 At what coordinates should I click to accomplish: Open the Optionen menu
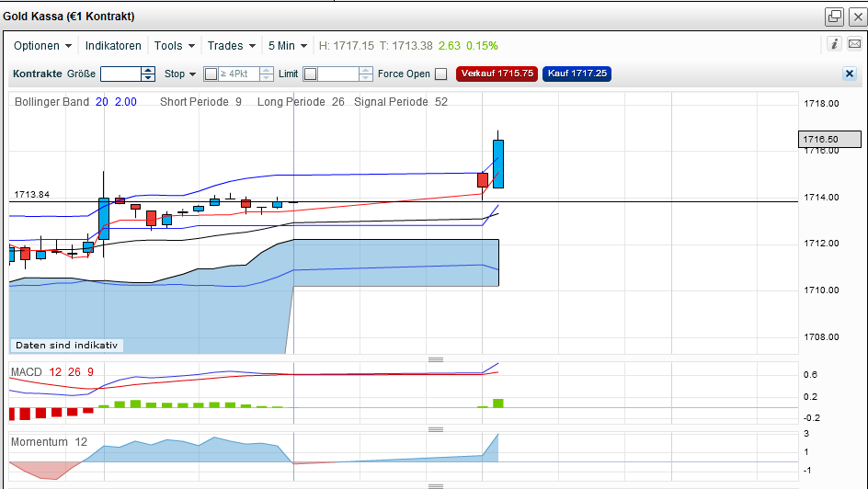pyautogui.click(x=42, y=45)
